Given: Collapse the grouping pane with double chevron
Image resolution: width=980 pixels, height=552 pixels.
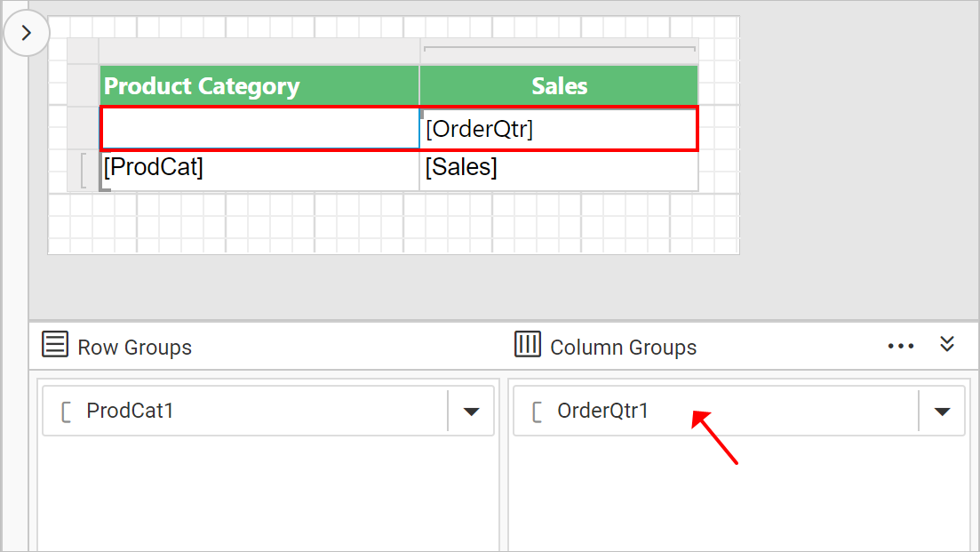Looking at the screenshot, I should [947, 345].
